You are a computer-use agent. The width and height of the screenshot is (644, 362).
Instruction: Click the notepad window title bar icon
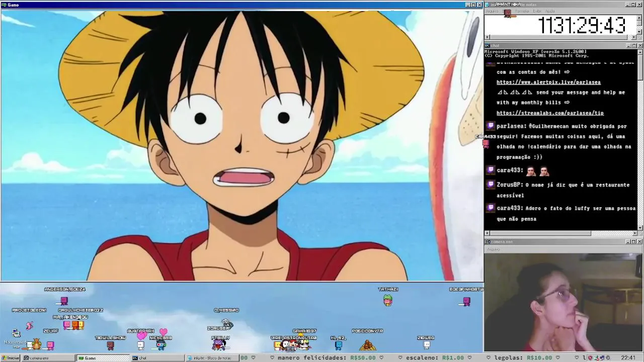[488, 5]
